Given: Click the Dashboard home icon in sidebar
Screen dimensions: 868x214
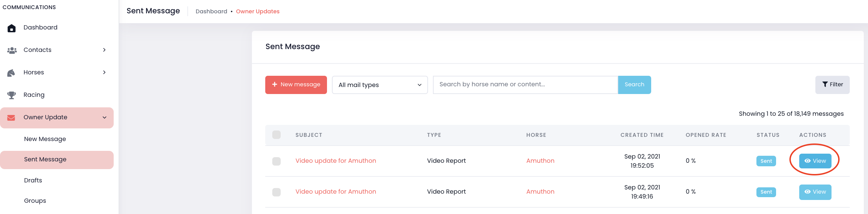Looking at the screenshot, I should coord(12,28).
